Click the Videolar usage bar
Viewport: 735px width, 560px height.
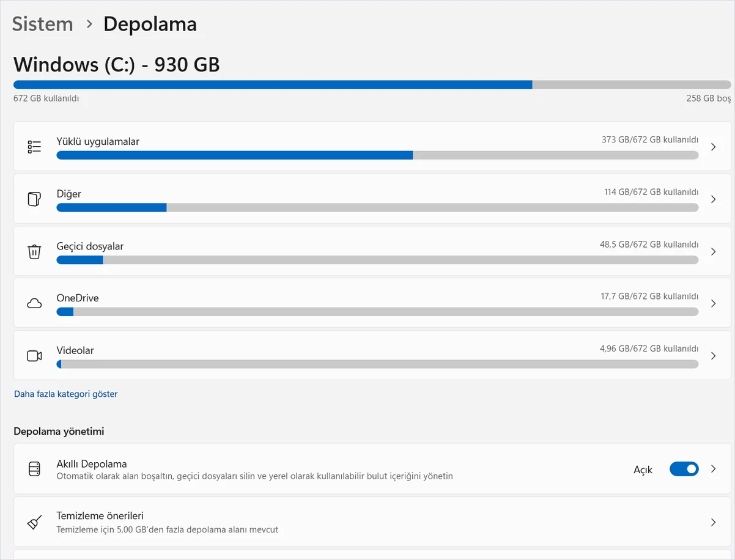377,364
